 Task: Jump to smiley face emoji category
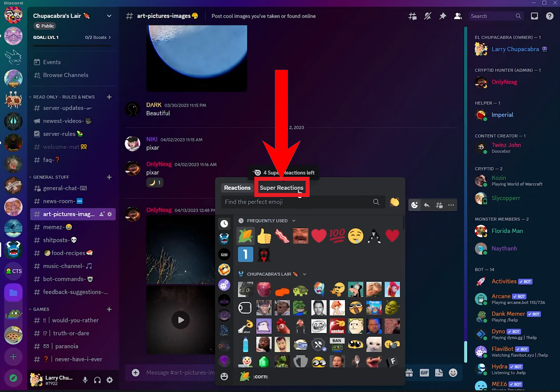point(224,377)
